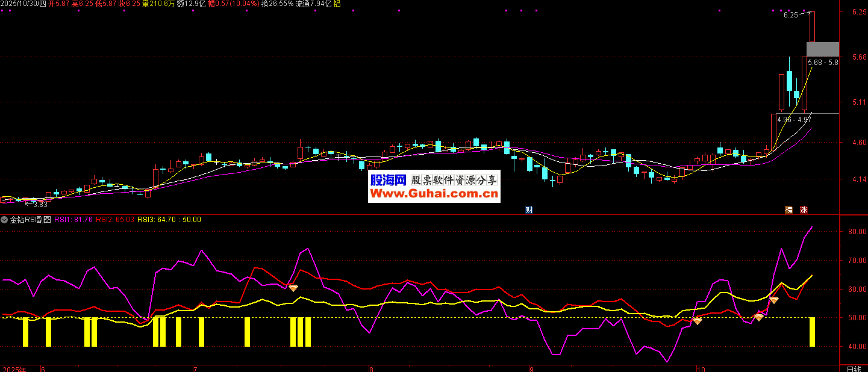868x372 pixels.
Task: Click the diamond signal on the 50 line
Action: tap(759, 317)
